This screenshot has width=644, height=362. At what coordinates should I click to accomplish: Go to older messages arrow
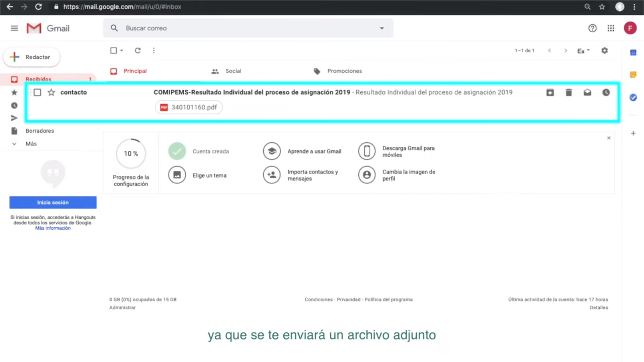566,51
